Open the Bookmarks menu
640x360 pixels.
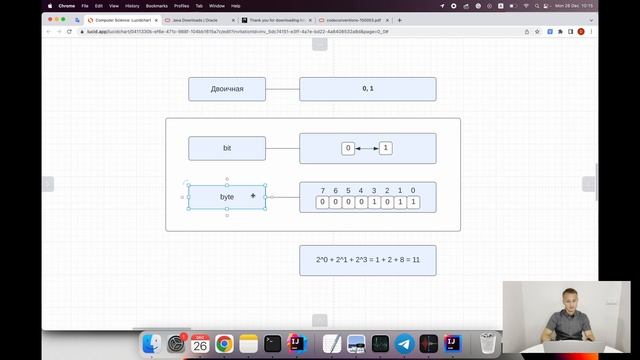point(157,6)
